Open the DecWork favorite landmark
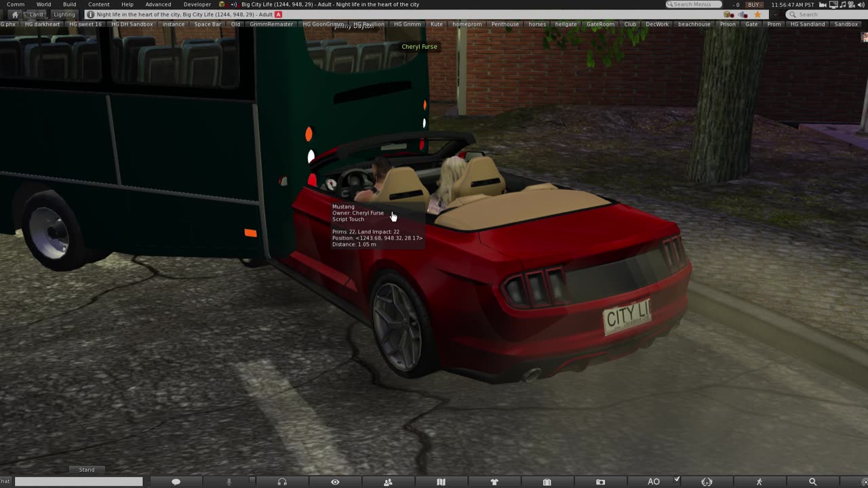 657,24
